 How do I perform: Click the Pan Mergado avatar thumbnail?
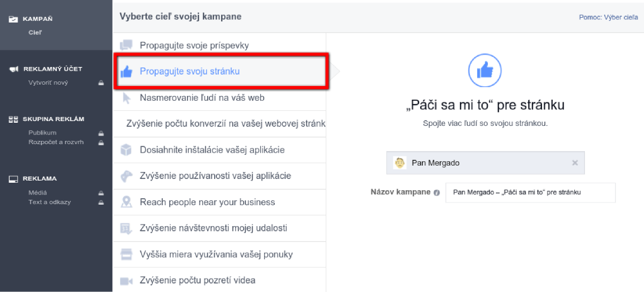click(x=399, y=163)
